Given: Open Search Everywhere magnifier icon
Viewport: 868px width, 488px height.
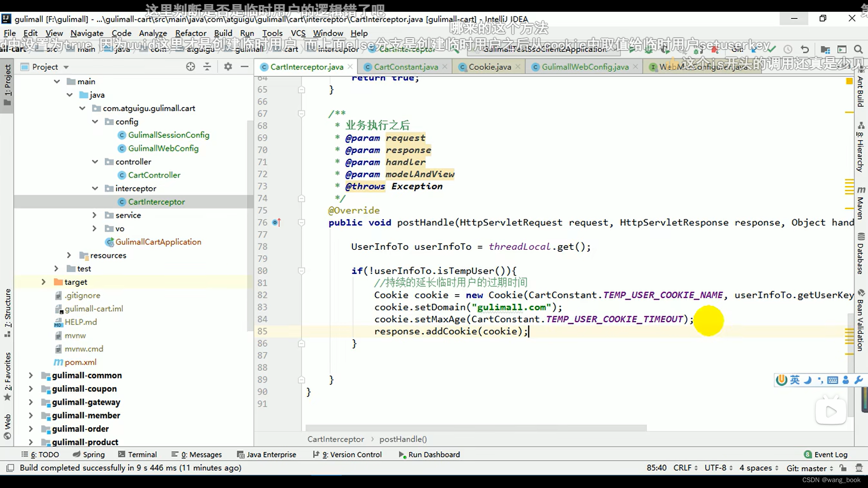Looking at the screenshot, I should (x=858, y=49).
